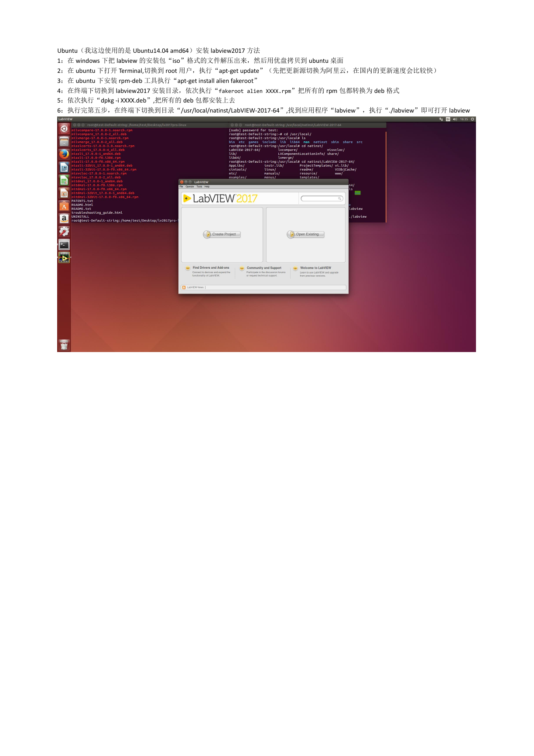
Task: Click the lv2017pro-linux terminal title bar
Action: (x=150, y=125)
